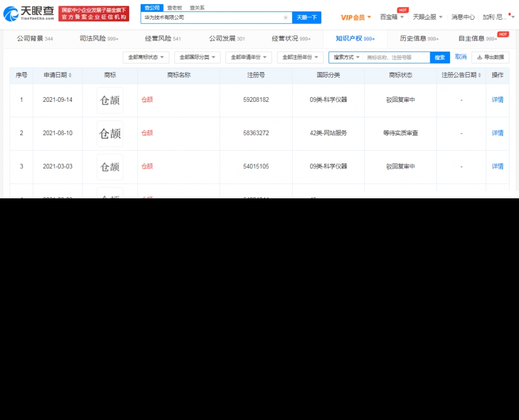Click the application date 2021-09-14
This screenshot has height=420, width=519.
click(58, 100)
